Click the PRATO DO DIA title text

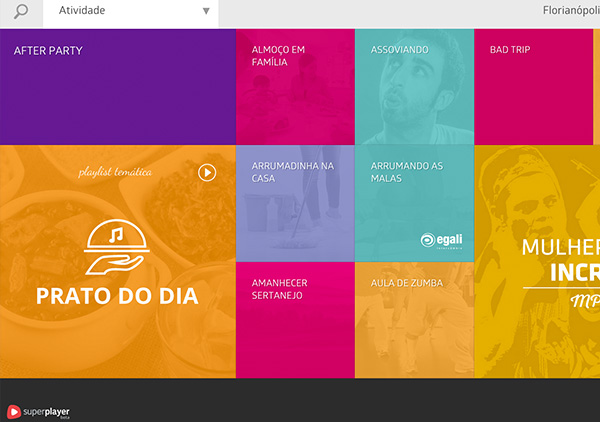(x=117, y=297)
